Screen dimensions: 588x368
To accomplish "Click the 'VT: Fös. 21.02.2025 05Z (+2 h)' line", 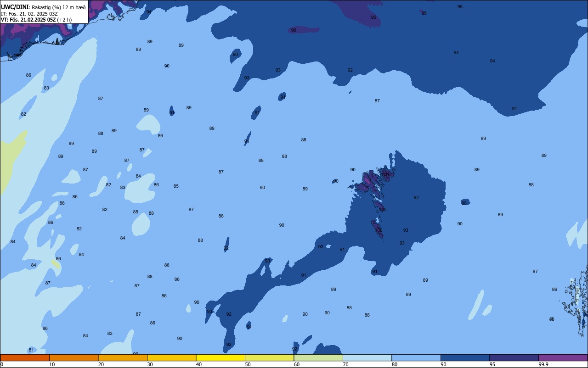I will pyautogui.click(x=36, y=20).
